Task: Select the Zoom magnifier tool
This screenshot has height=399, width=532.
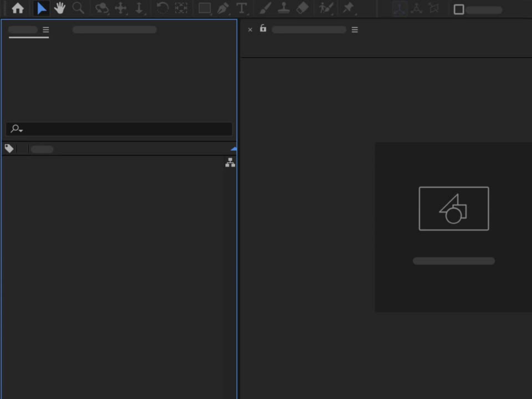Action: [x=78, y=8]
